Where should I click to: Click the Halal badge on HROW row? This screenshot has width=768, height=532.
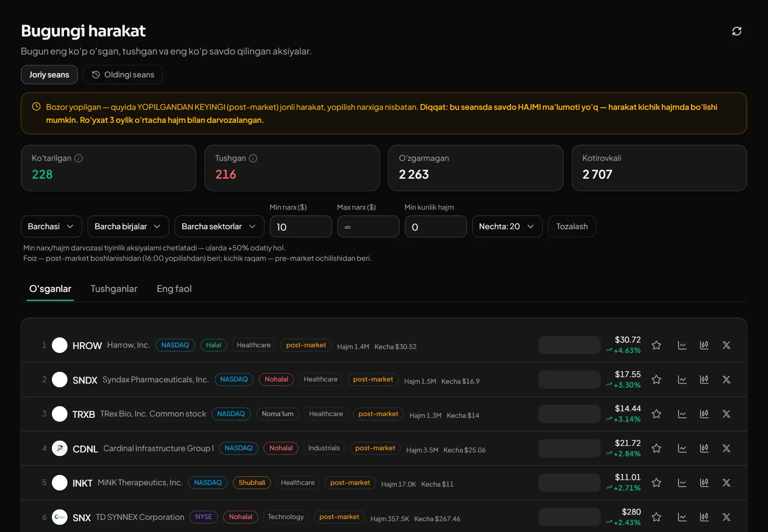(x=214, y=345)
